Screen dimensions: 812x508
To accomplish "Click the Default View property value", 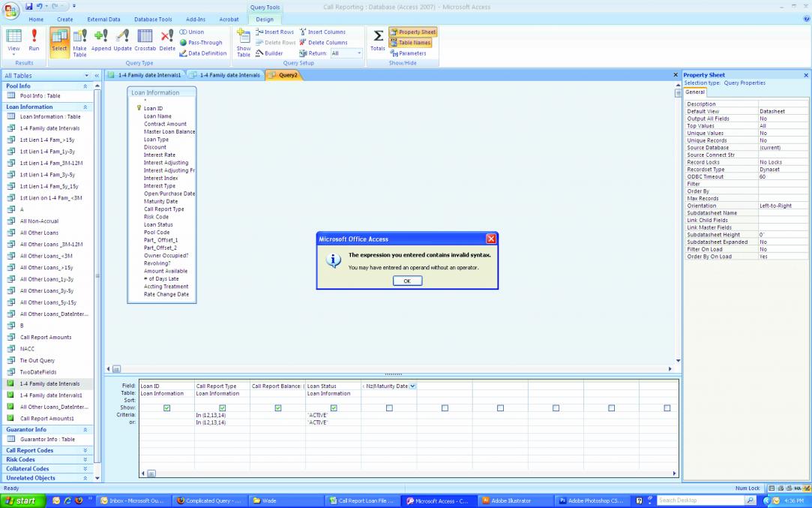I will (x=783, y=112).
